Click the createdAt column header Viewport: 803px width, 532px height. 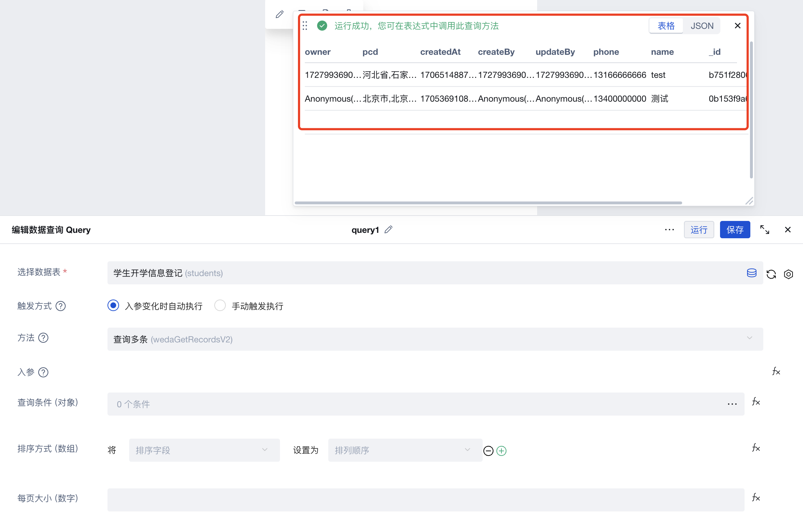pyautogui.click(x=440, y=52)
